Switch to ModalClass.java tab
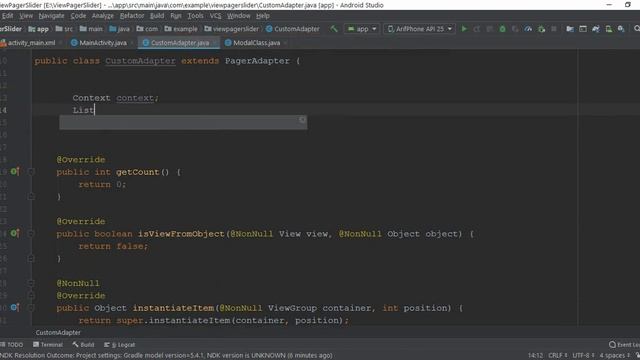 pyautogui.click(x=256, y=43)
